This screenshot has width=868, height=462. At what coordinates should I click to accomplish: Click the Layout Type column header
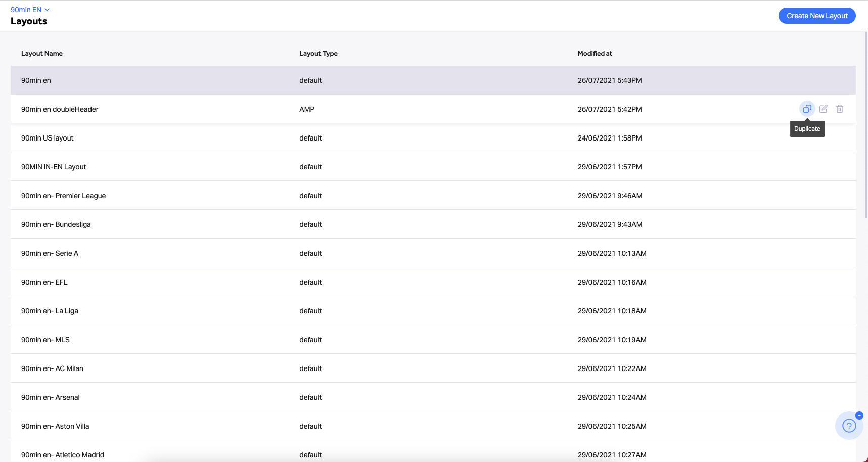pos(318,53)
